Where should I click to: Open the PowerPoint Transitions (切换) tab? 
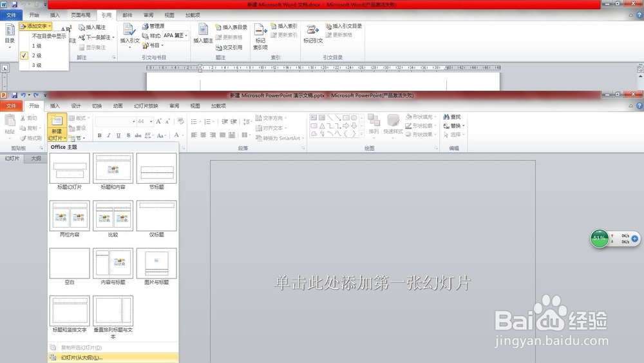pos(97,106)
